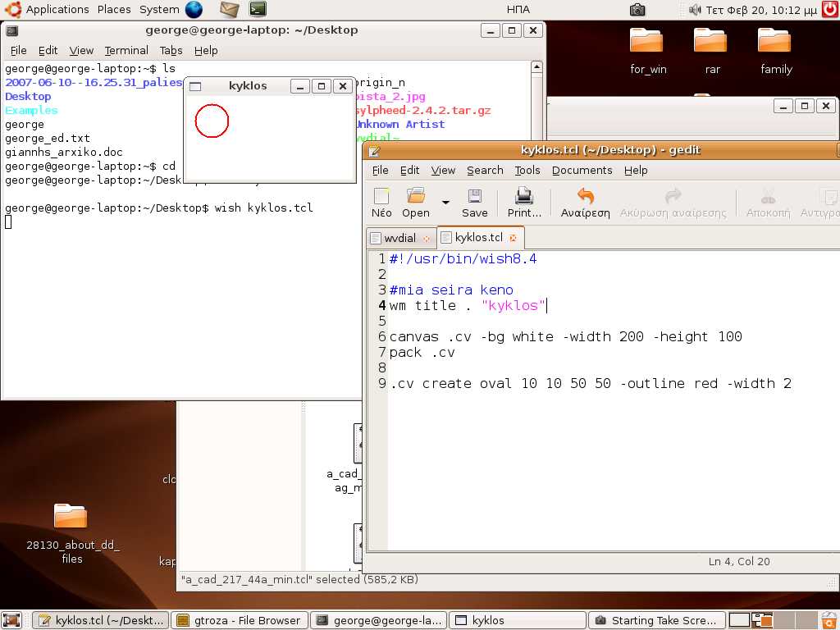840x630 pixels.
Task: Open the Terminal menu in terminal window
Action: point(126,50)
